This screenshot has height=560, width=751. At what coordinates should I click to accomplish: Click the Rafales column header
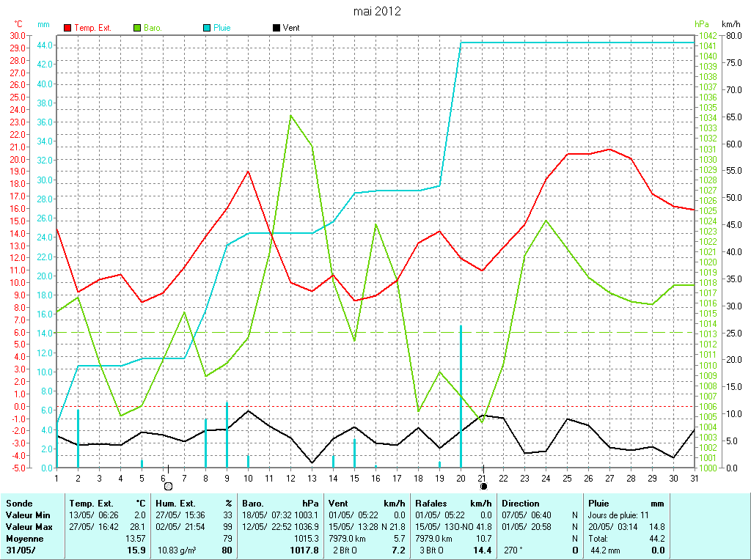(431, 504)
